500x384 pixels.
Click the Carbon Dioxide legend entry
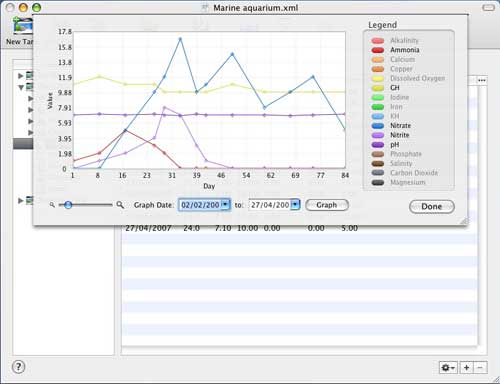(x=405, y=173)
